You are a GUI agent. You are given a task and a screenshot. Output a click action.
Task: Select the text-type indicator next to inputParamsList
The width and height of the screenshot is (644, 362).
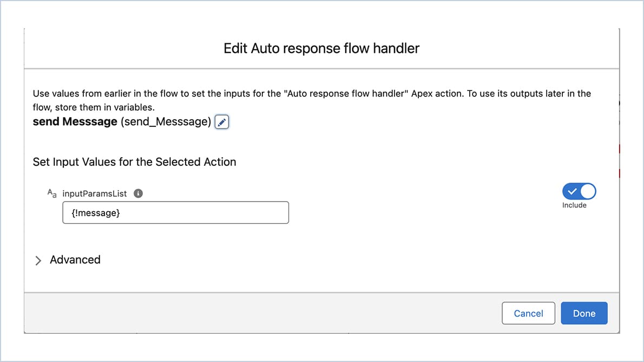coord(51,193)
